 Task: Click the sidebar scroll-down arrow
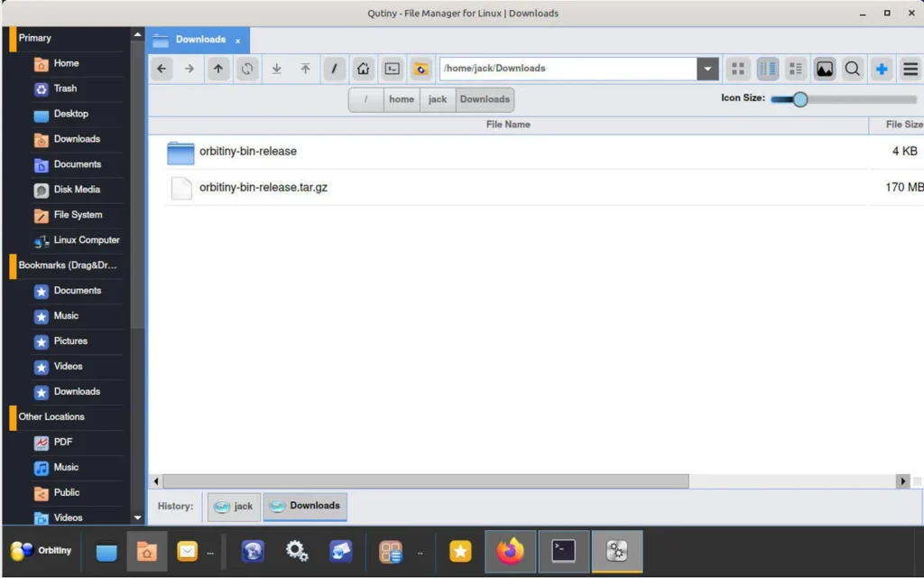[137, 517]
